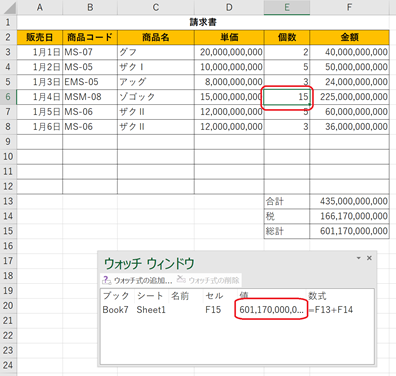Viewport: 396px width, 376px height.
Task: Click the 税 amount cell 166,170,000,000
Action: click(349, 216)
